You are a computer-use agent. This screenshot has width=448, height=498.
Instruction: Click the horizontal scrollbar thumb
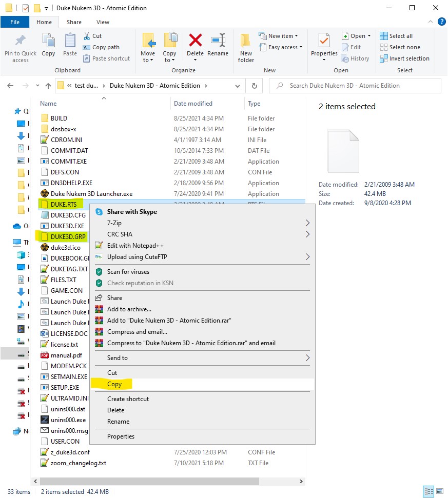(149, 482)
